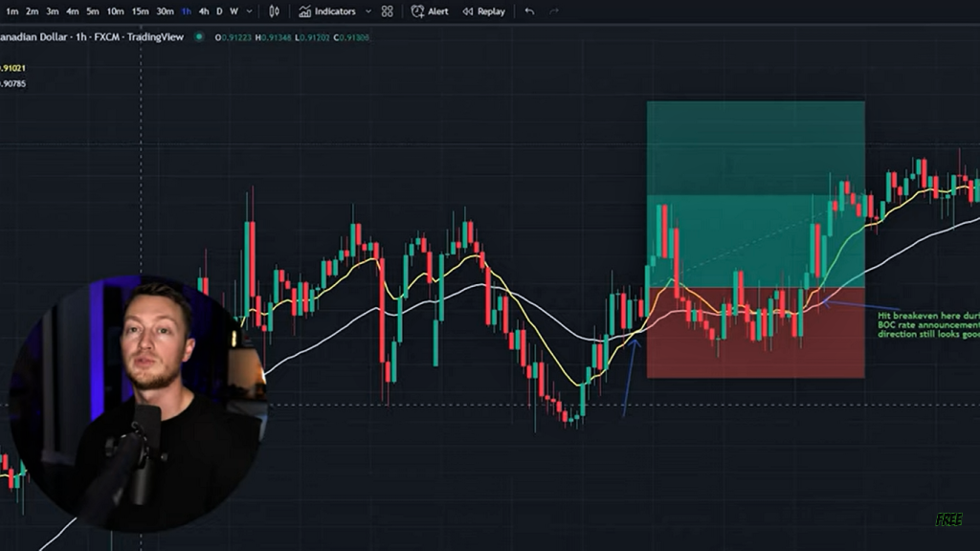Select the 5m timeframe
This screenshot has width=980, height=551.
(93, 11)
